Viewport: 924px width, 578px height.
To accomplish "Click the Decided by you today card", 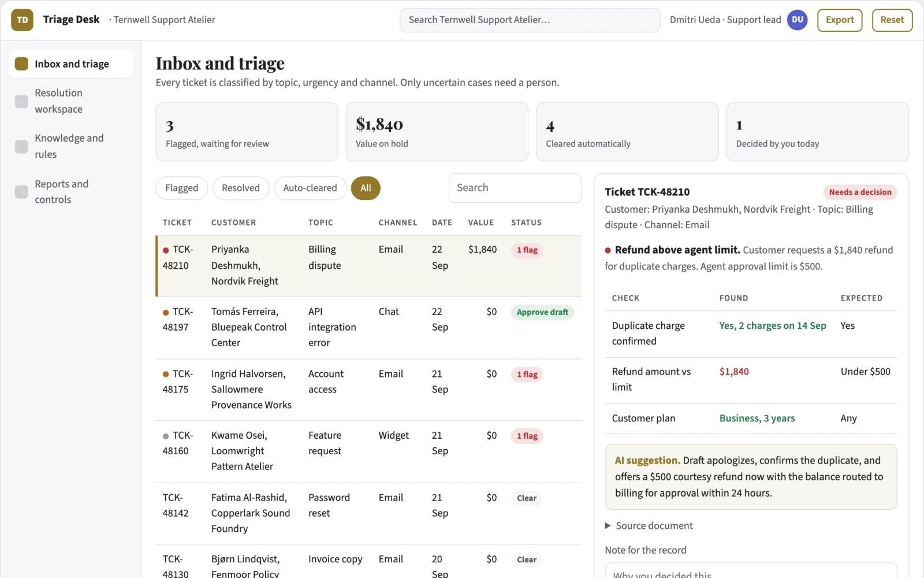I will pos(817,132).
